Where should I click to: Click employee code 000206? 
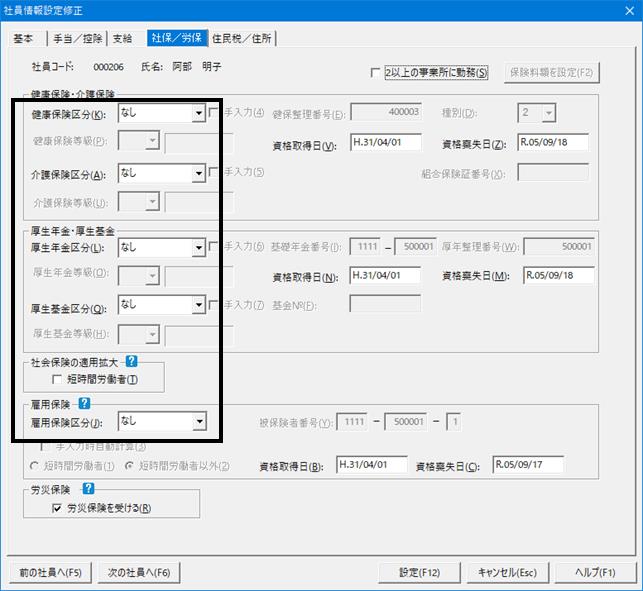point(108,67)
